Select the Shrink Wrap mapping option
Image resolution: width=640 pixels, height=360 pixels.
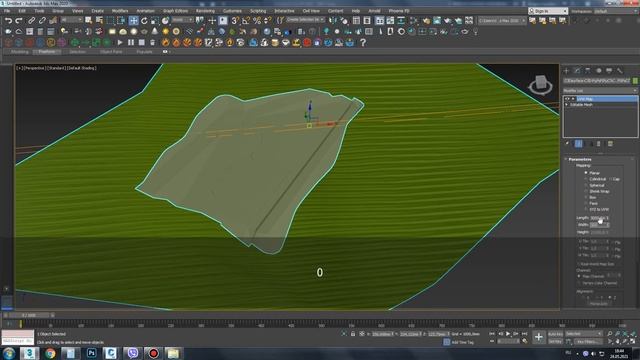click(x=586, y=191)
